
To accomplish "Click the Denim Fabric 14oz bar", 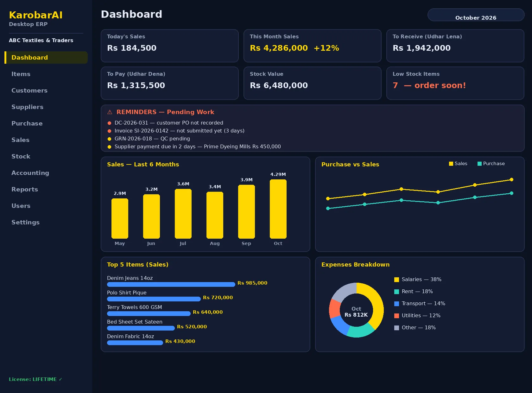I will [135, 343].
